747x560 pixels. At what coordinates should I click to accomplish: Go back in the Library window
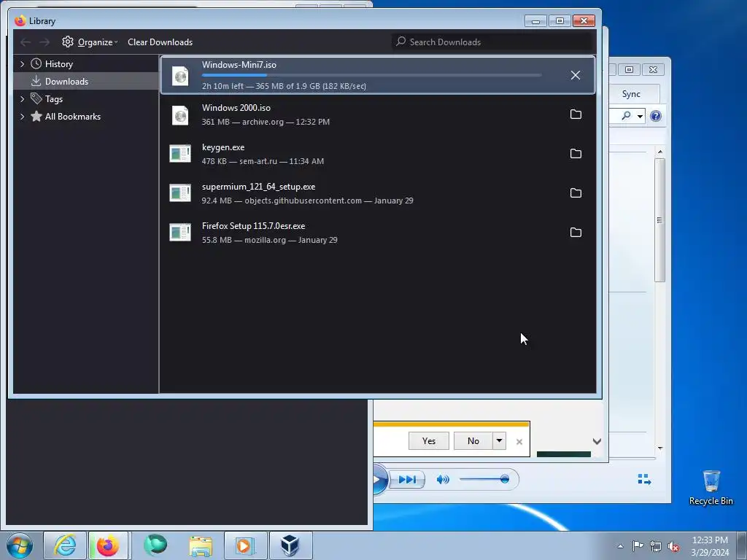tap(26, 42)
